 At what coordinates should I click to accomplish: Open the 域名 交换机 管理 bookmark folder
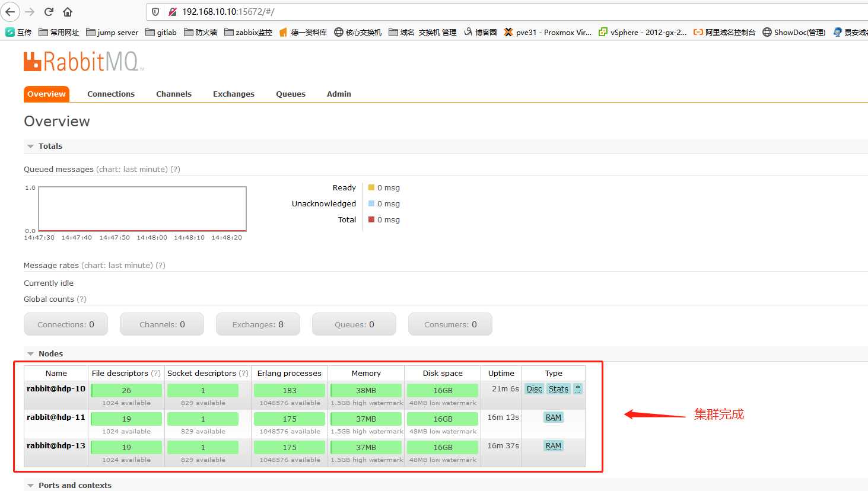(422, 32)
